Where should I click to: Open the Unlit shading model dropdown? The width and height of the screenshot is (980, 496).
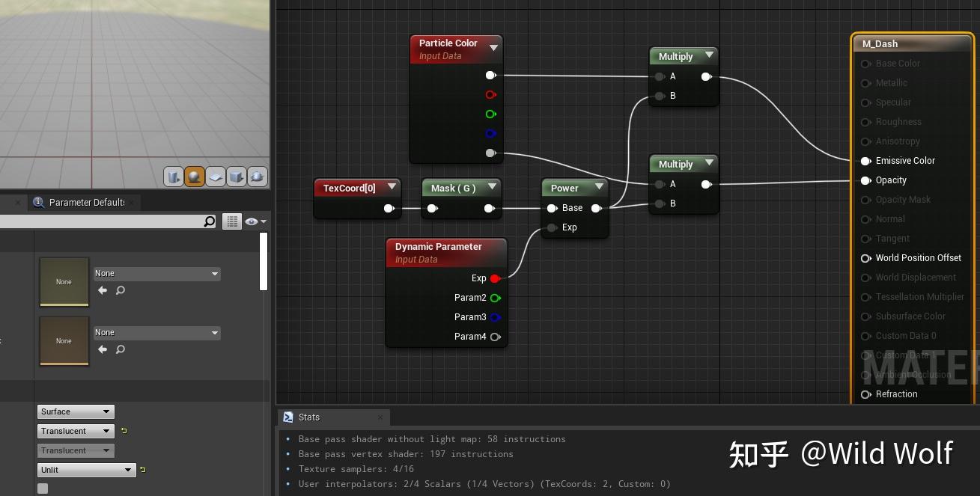click(x=85, y=470)
